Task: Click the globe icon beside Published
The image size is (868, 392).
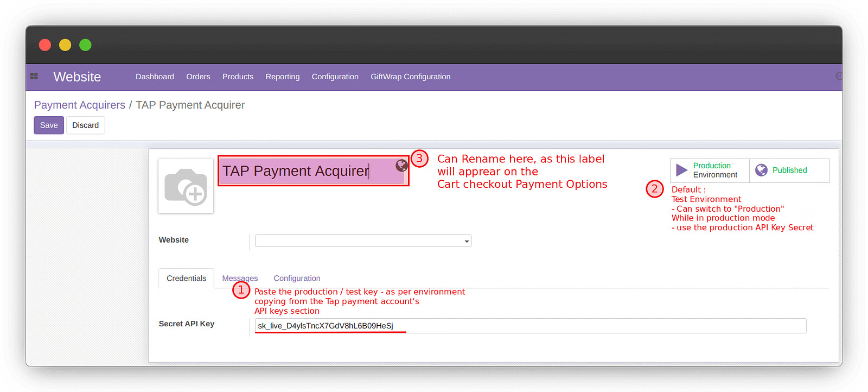Action: [761, 170]
